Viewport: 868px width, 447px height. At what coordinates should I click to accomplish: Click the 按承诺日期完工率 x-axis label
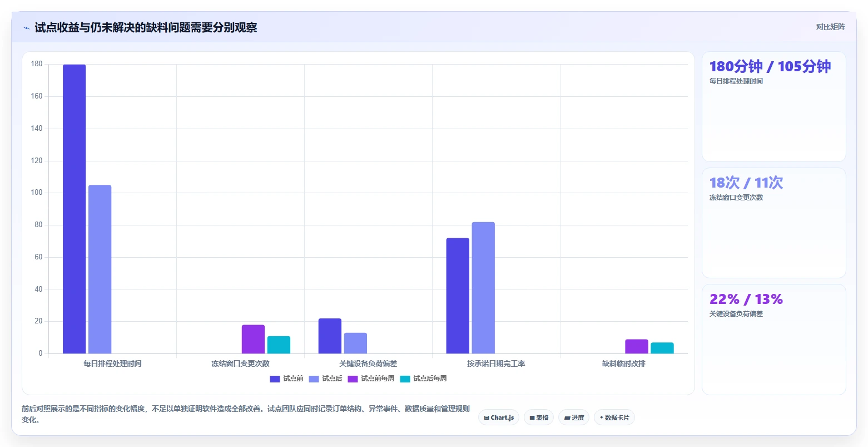tap(496, 364)
